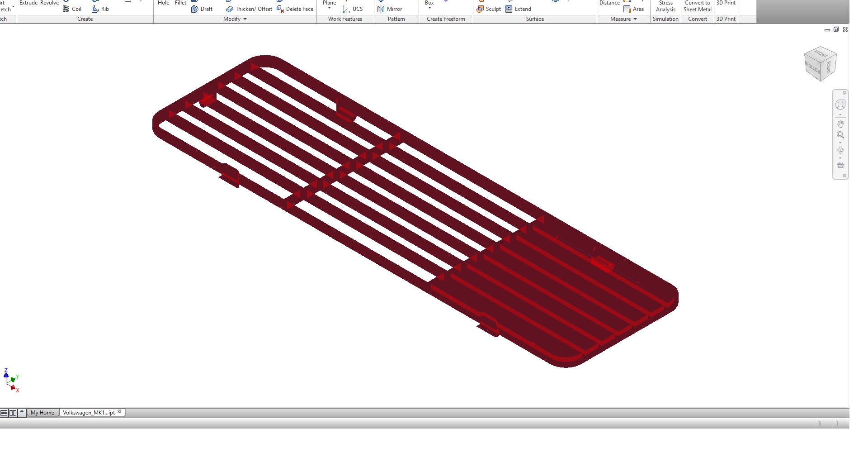868x467 pixels.
Task: Click the Delete Face tool
Action: click(295, 9)
